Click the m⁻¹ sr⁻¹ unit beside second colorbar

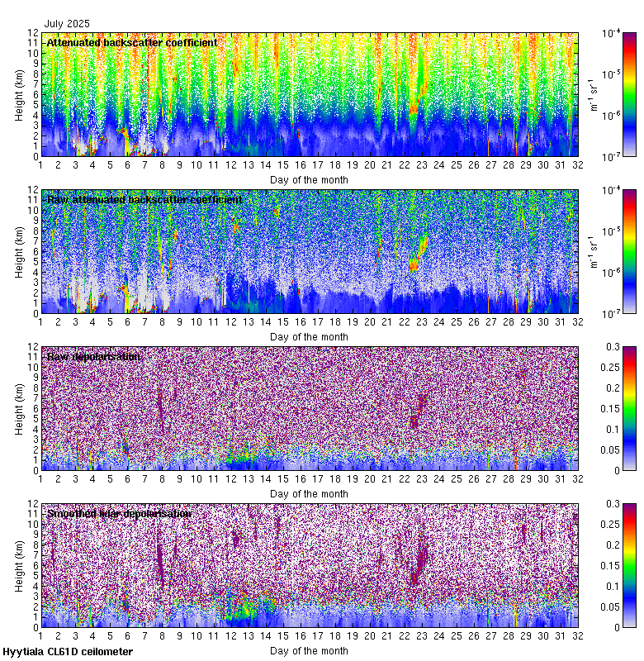593,251
